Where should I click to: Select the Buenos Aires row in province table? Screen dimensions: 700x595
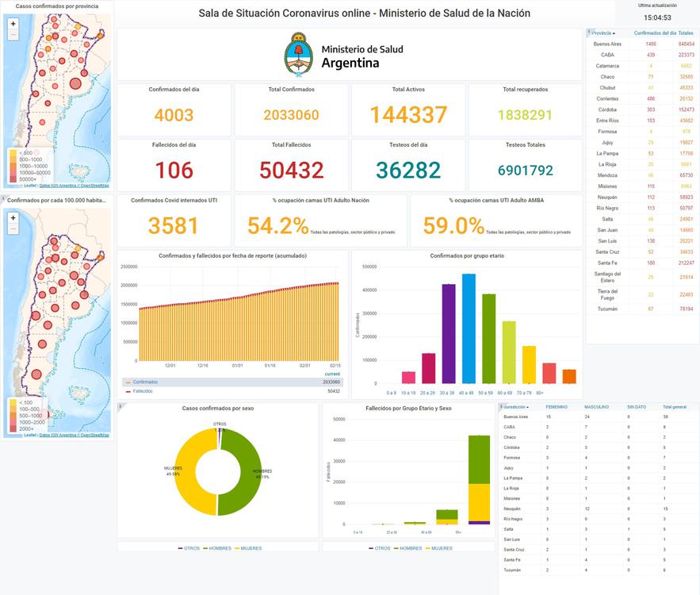point(607,44)
